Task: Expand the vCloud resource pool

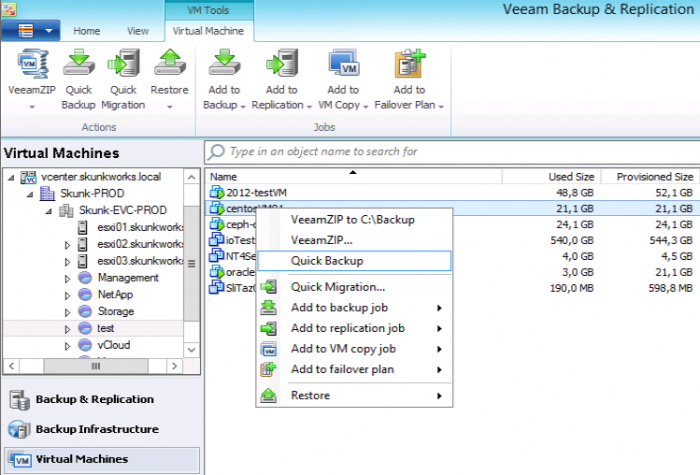Action: pos(67,346)
